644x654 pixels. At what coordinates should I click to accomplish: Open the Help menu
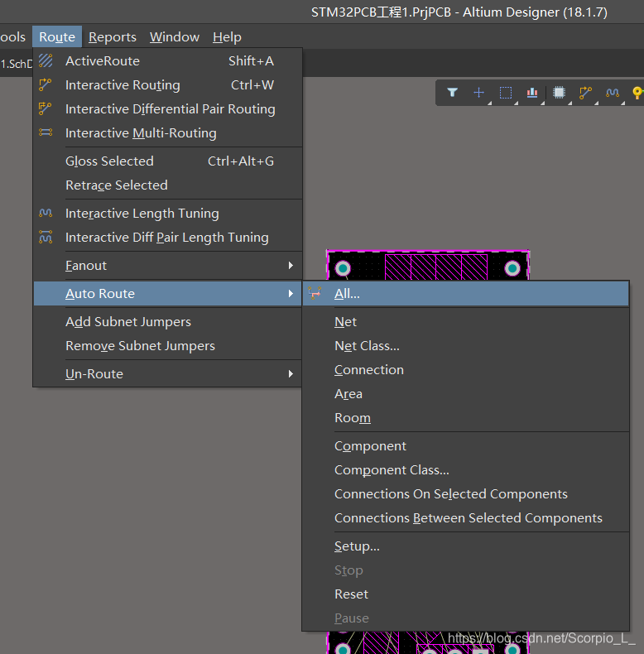[x=227, y=37]
